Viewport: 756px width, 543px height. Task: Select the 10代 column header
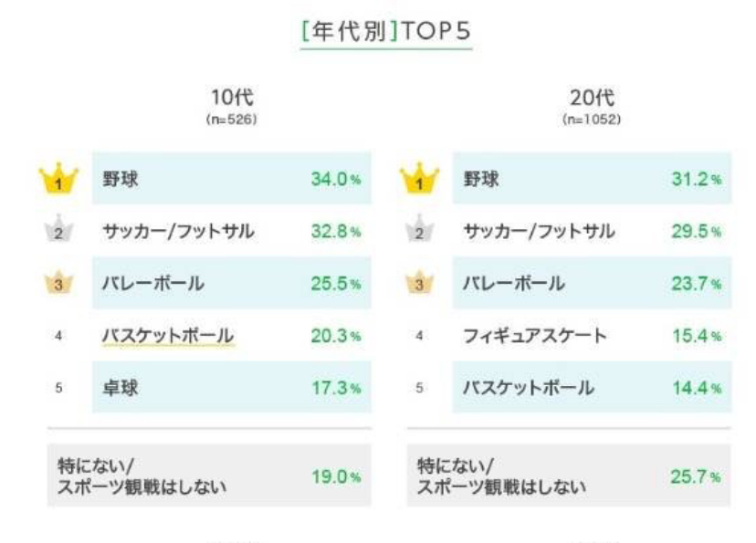click(x=226, y=97)
